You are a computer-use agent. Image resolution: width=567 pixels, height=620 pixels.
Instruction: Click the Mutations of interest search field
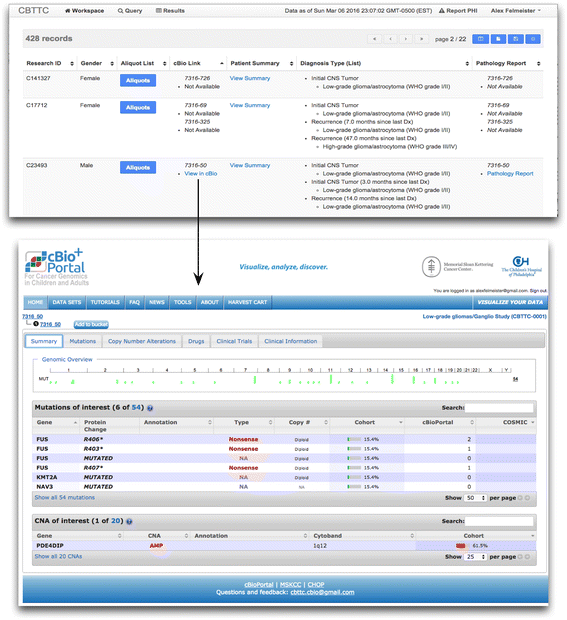[x=499, y=408]
